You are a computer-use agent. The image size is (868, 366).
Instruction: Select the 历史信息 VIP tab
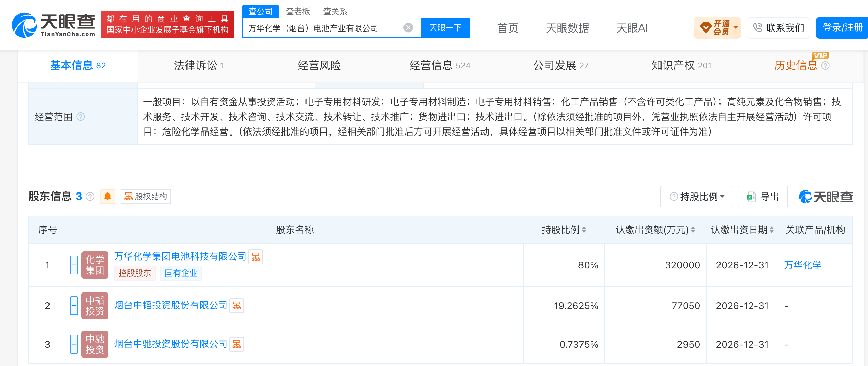(x=795, y=66)
